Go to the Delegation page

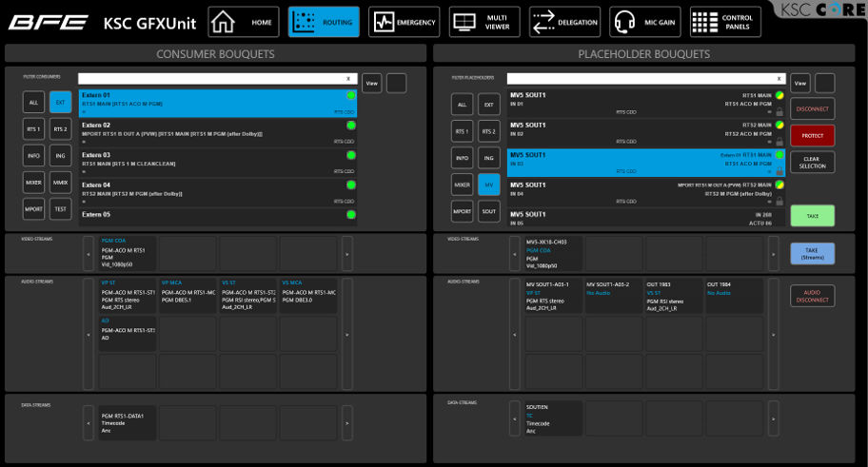(565, 22)
